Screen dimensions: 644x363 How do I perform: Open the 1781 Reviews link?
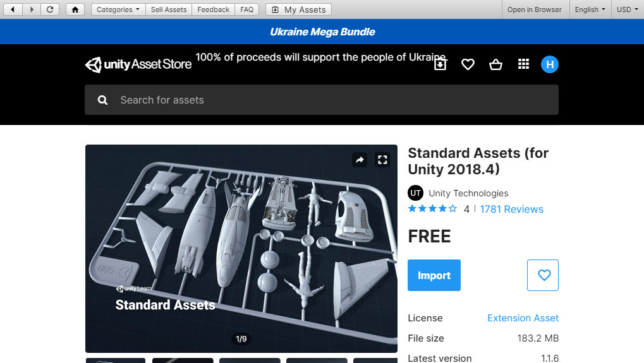(511, 209)
